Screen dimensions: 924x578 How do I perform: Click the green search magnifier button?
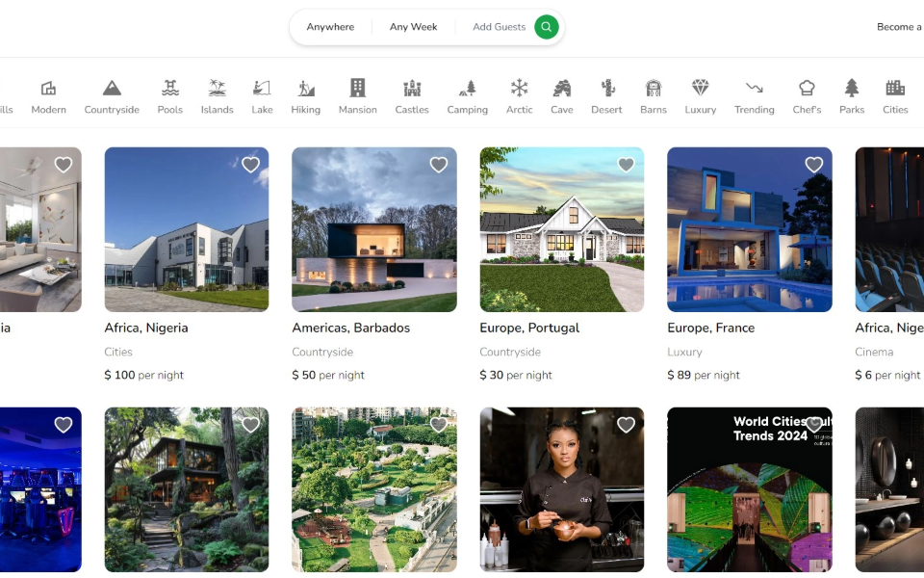click(x=547, y=27)
